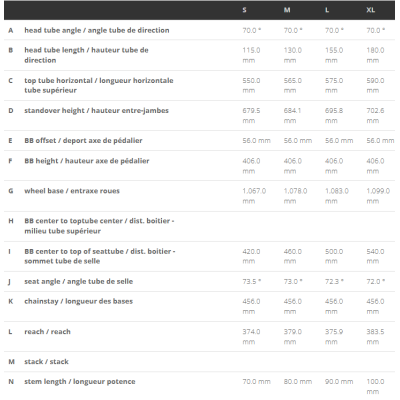
Task: Select stem length value 100.0 mm
Action: pyautogui.click(x=375, y=387)
